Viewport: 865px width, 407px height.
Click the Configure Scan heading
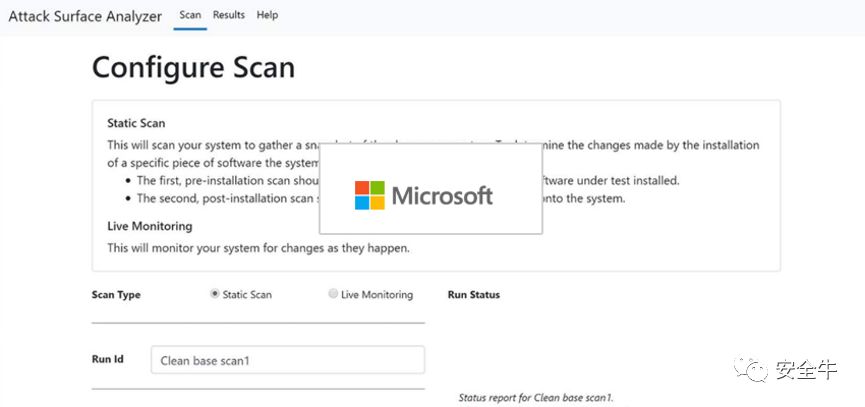pos(193,68)
